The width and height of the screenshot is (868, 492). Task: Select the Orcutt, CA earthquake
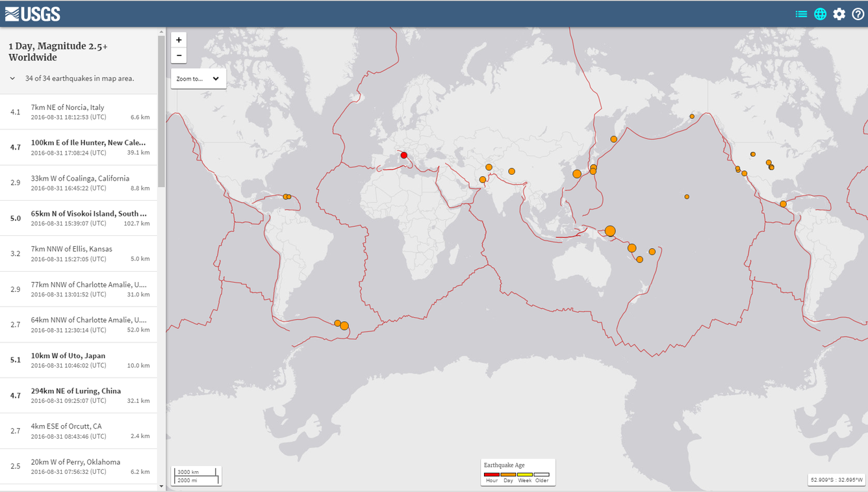pyautogui.click(x=79, y=431)
